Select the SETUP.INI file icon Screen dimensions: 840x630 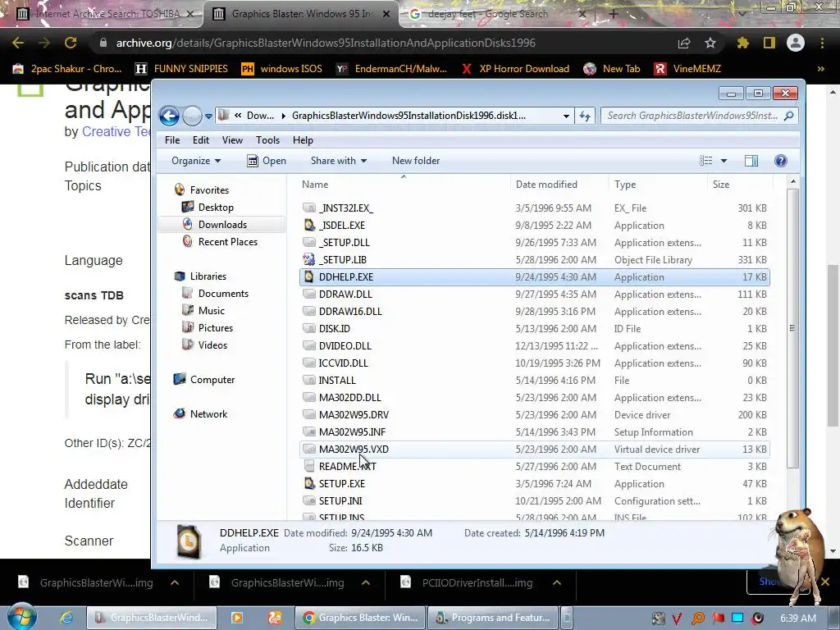(x=309, y=501)
